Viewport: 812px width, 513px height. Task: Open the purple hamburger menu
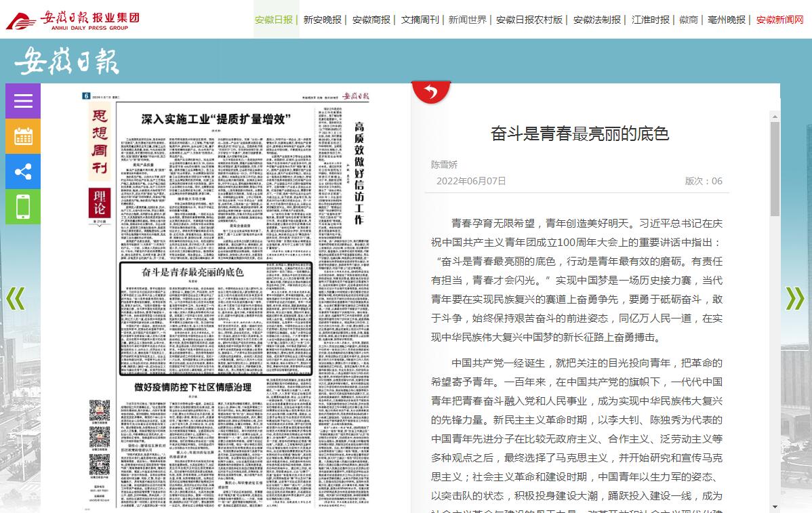coord(23,101)
